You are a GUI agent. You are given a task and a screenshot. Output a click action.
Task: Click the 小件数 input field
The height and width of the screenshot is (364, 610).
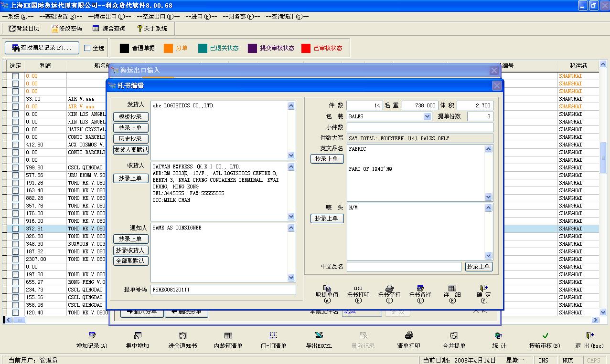420,127
